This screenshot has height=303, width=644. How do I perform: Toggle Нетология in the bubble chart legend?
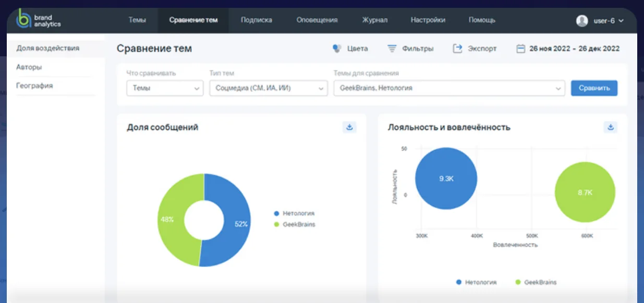coord(476,282)
